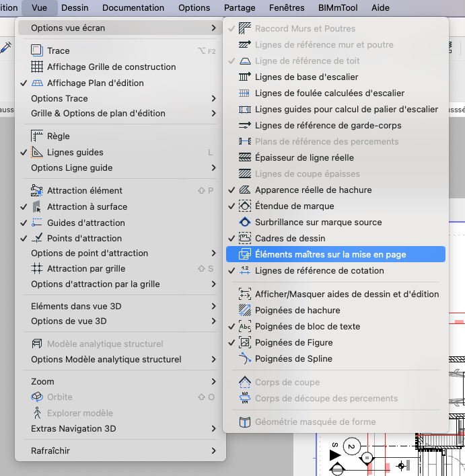Image resolution: width=465 pixels, height=476 pixels.
Task: Expand the Rafraîchir submenu
Action: point(120,451)
